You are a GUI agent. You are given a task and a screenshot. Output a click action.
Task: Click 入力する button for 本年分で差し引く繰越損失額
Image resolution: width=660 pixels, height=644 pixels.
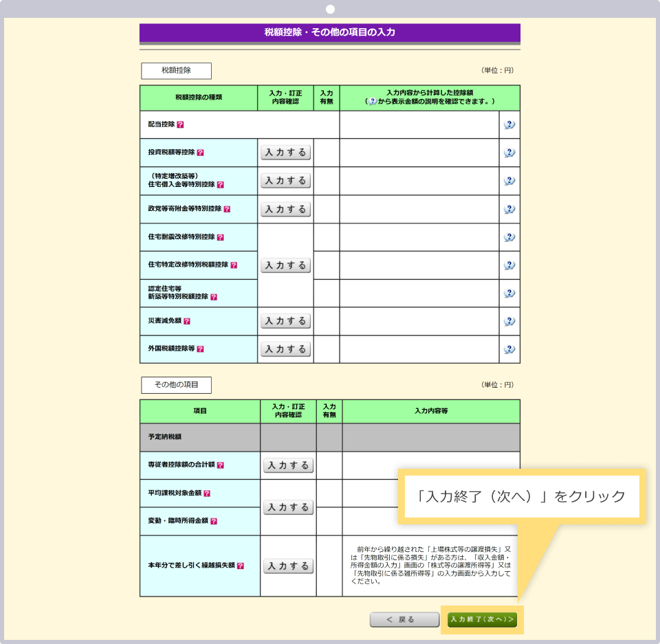pos(288,566)
